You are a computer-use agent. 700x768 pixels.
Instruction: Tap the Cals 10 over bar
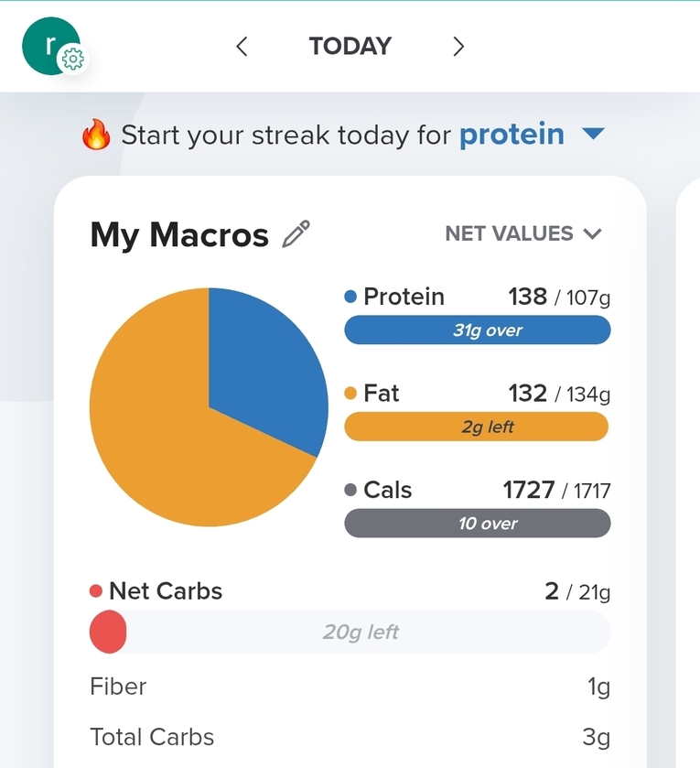click(478, 523)
